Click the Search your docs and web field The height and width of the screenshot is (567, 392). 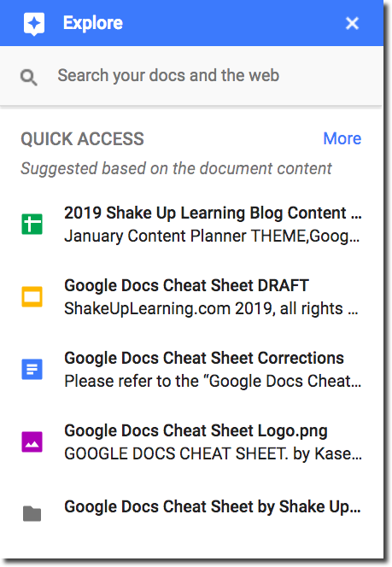point(191,76)
